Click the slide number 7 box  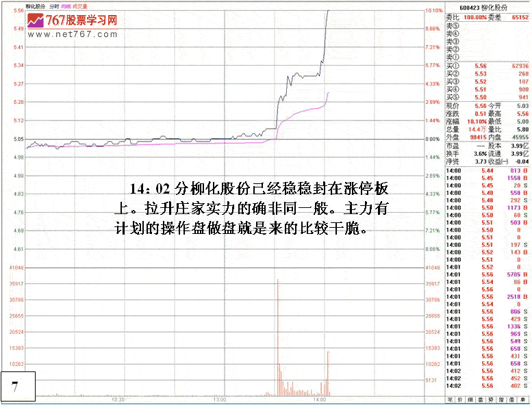pos(14,388)
